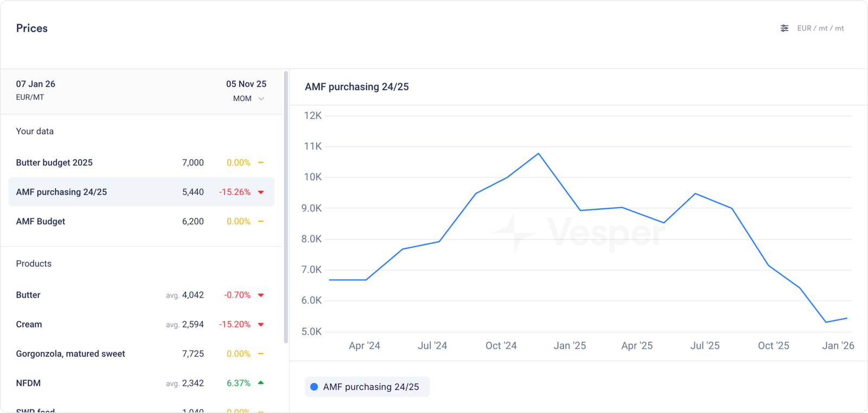868x413 pixels.
Task: Open the unit settings sliders icon
Action: [784, 28]
